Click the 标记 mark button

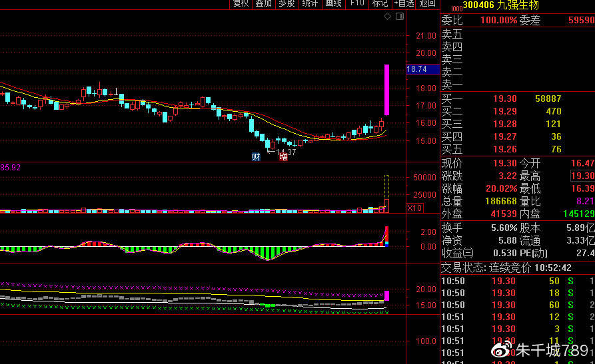pyautogui.click(x=380, y=4)
